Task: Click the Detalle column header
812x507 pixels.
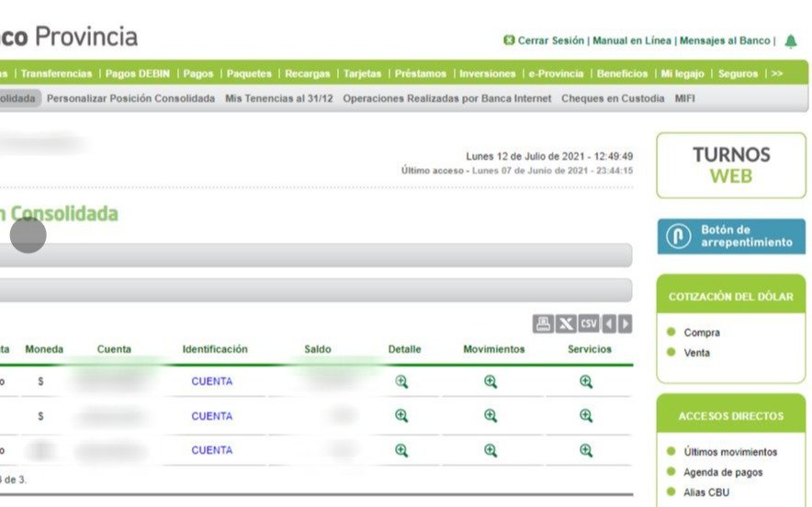Action: 404,349
